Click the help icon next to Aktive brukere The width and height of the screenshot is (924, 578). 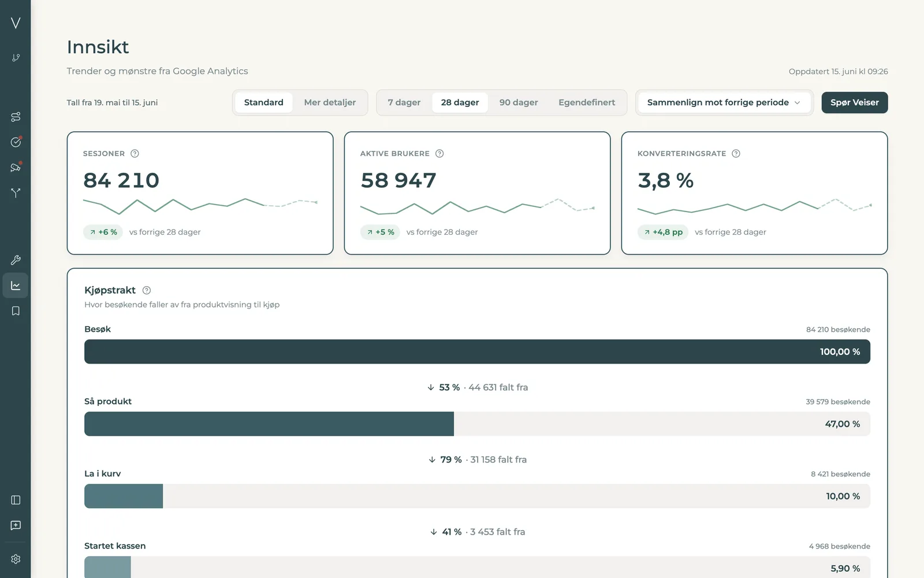point(439,154)
